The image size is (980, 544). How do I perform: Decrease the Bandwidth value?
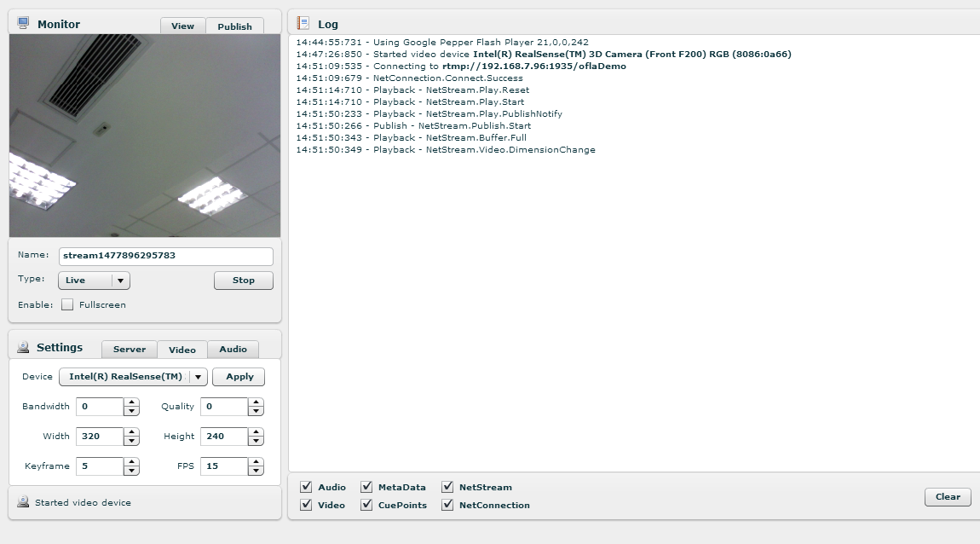click(131, 411)
